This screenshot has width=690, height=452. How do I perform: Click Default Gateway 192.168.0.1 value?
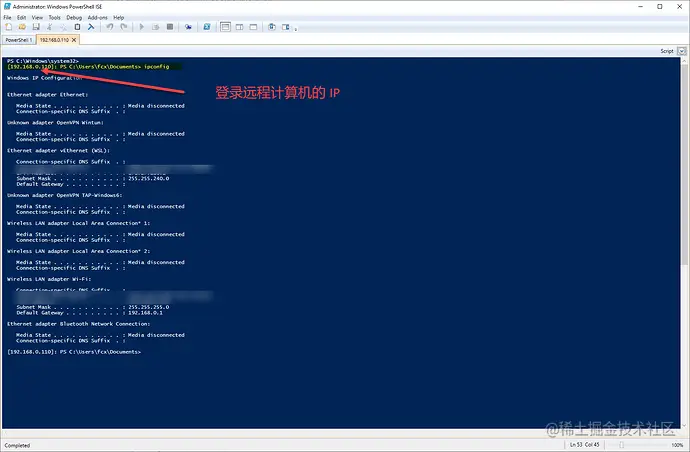click(x=145, y=313)
